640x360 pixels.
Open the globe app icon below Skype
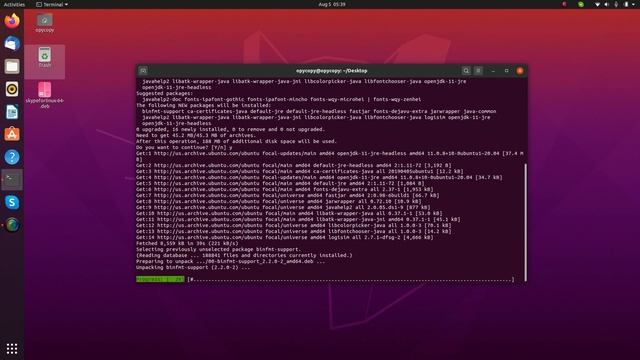pos(12,225)
